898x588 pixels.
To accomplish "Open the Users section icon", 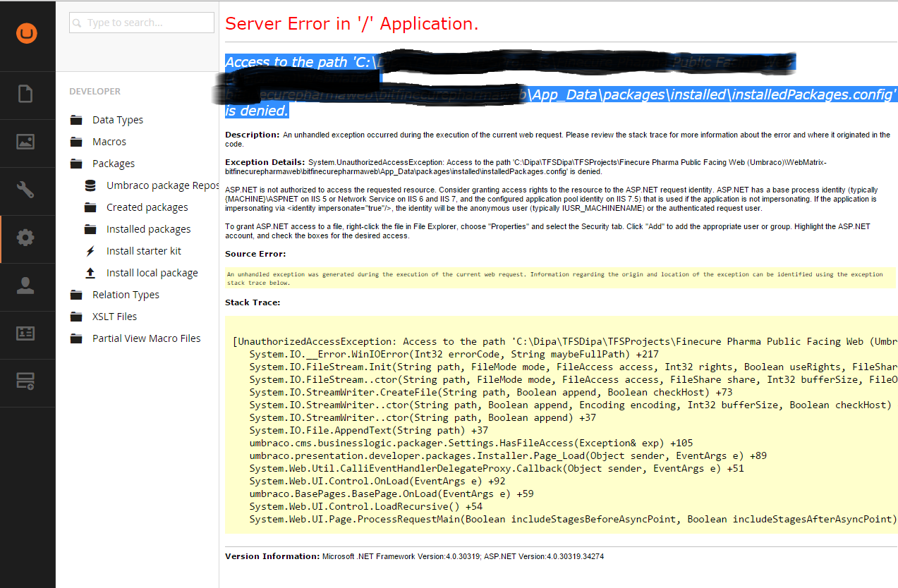I will click(25, 286).
